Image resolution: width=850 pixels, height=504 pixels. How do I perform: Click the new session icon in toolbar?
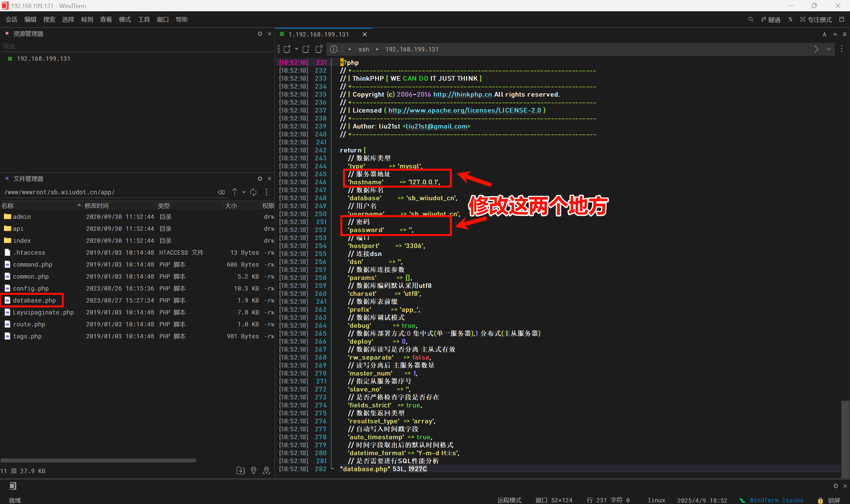click(x=287, y=49)
